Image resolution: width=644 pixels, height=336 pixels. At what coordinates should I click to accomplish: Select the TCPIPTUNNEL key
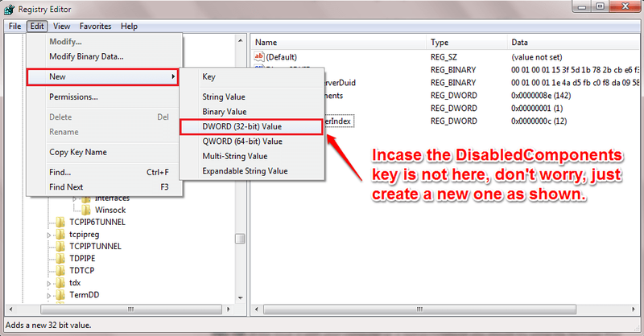(x=95, y=247)
